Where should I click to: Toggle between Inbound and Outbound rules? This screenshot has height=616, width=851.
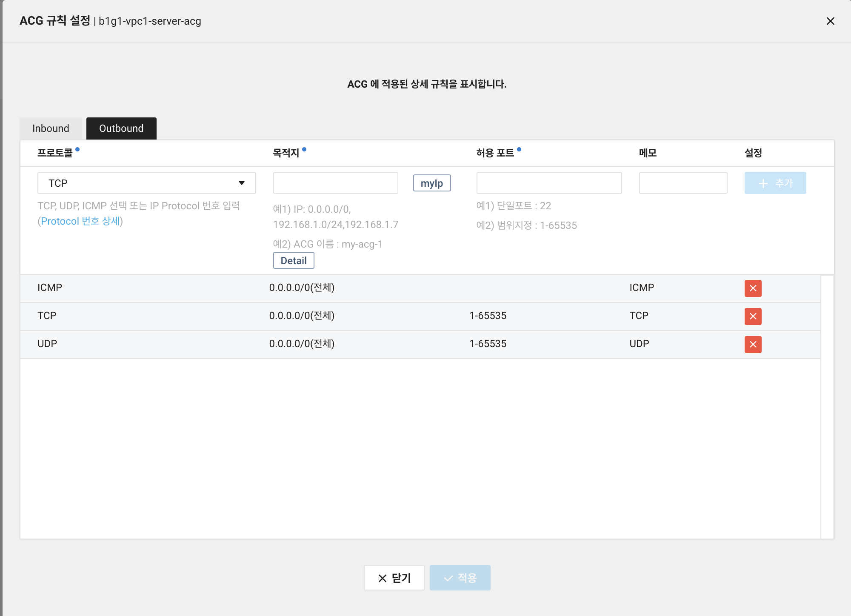[51, 129]
